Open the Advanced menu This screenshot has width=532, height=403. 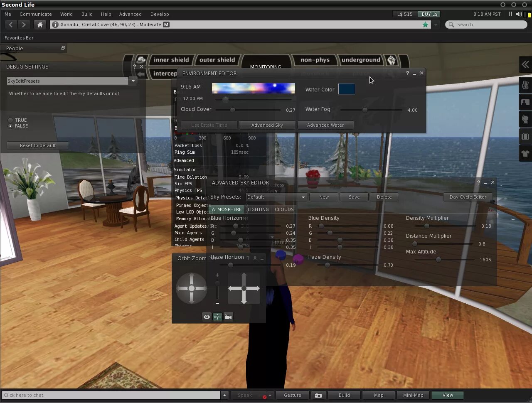click(x=131, y=14)
